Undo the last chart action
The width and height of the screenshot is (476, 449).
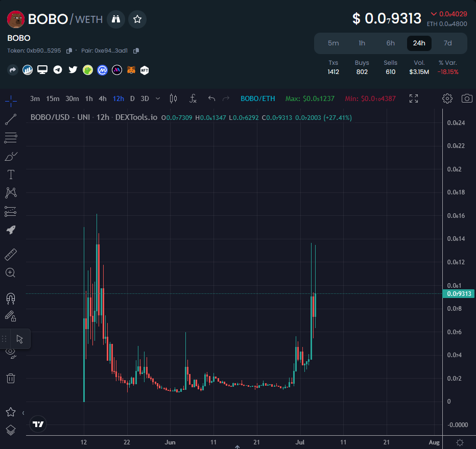(211, 98)
